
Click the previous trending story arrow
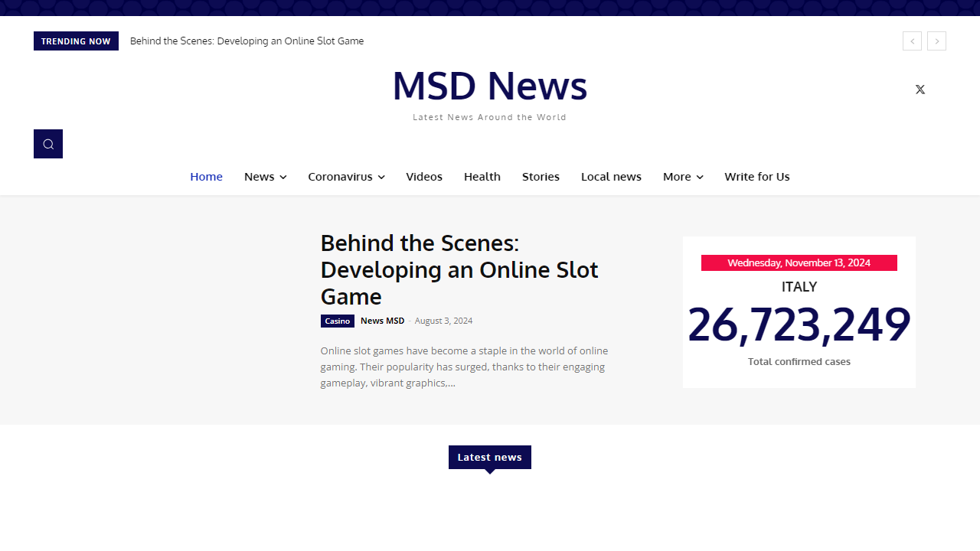pos(912,41)
